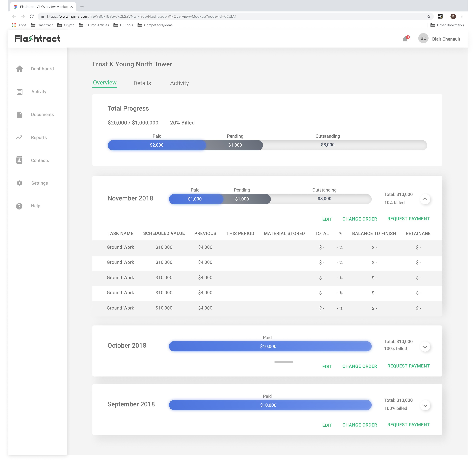Click the Documents file icon
476x460 pixels.
tap(19, 115)
